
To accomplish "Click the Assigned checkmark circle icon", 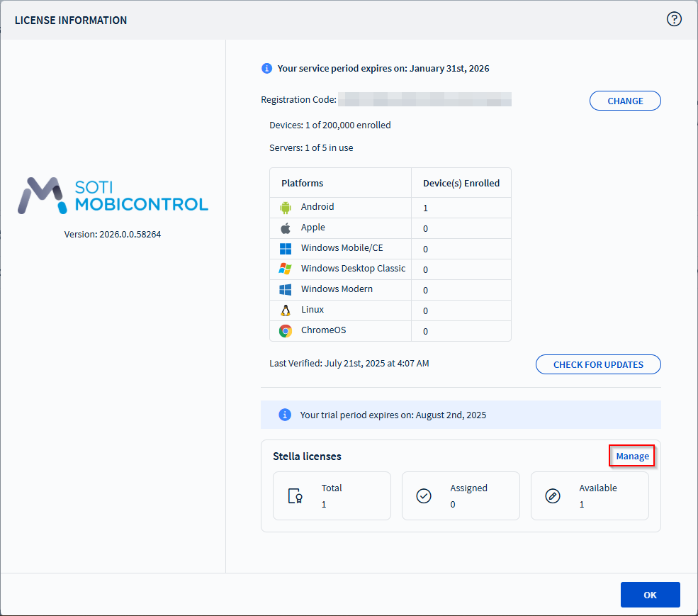I will point(424,496).
